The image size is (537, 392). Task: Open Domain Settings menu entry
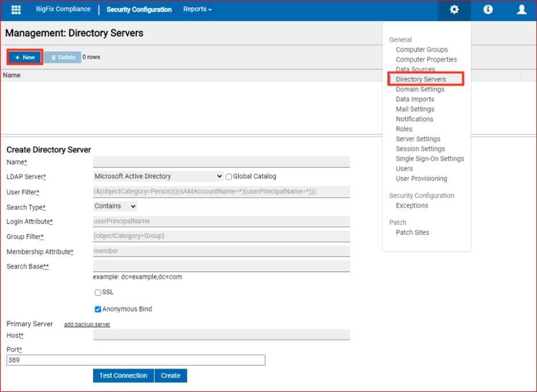tap(420, 89)
